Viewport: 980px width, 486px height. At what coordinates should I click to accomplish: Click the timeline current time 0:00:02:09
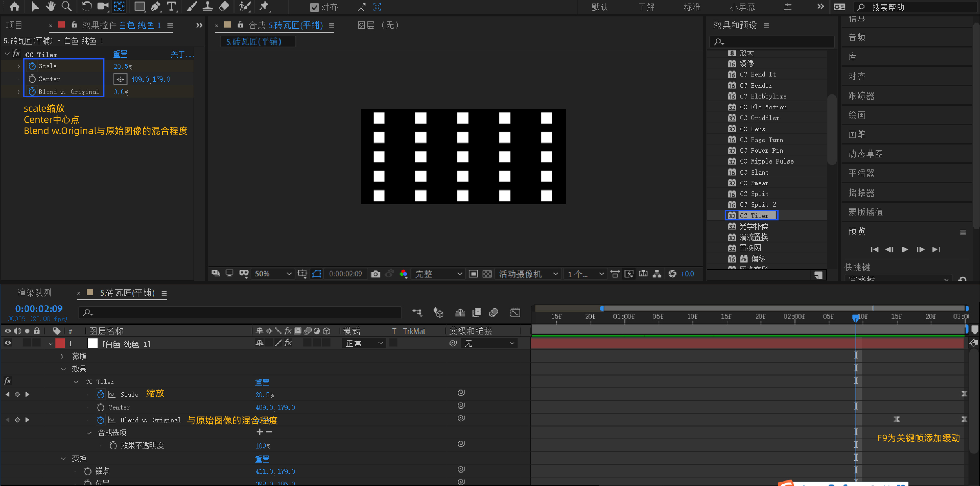(x=39, y=309)
